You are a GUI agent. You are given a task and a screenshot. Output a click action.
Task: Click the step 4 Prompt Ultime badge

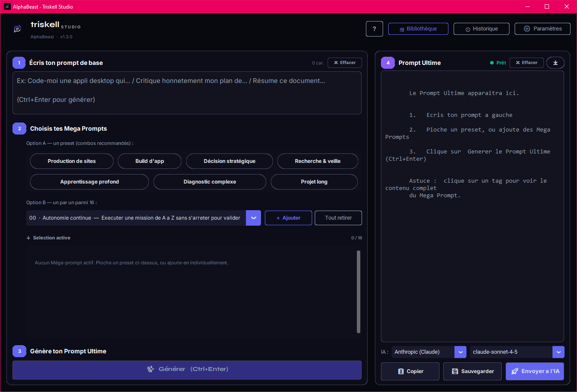(388, 63)
